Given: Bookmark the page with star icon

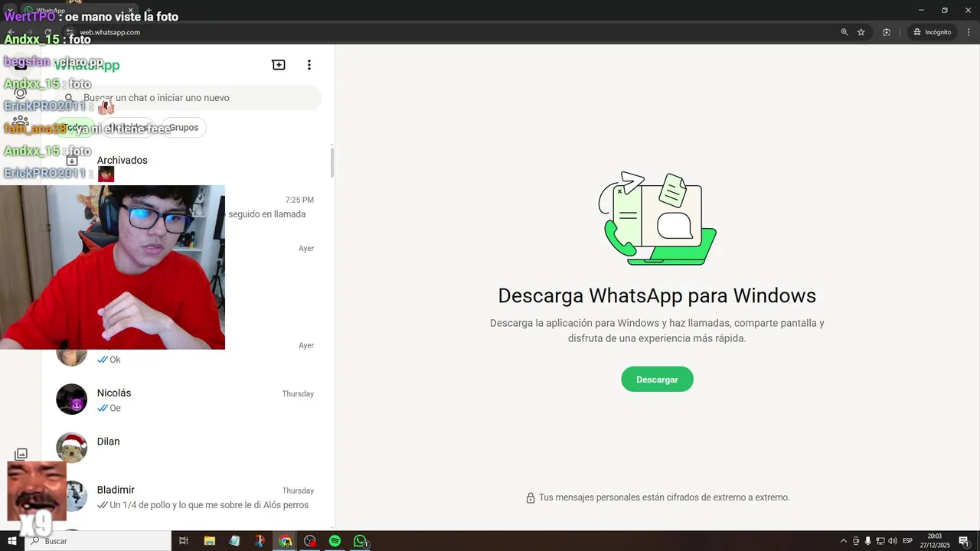Looking at the screenshot, I should click(861, 32).
